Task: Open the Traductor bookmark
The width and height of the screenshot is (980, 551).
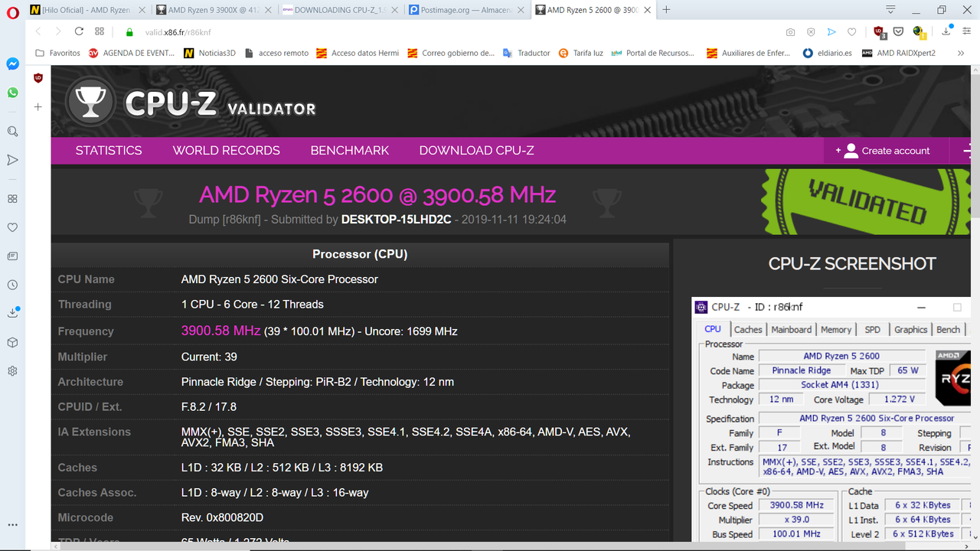Action: 527,53
